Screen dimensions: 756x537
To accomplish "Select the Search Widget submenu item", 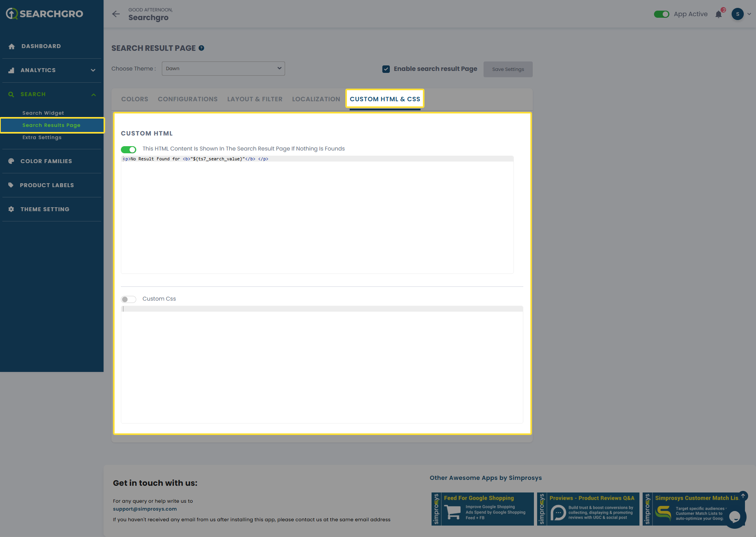I will coord(43,113).
